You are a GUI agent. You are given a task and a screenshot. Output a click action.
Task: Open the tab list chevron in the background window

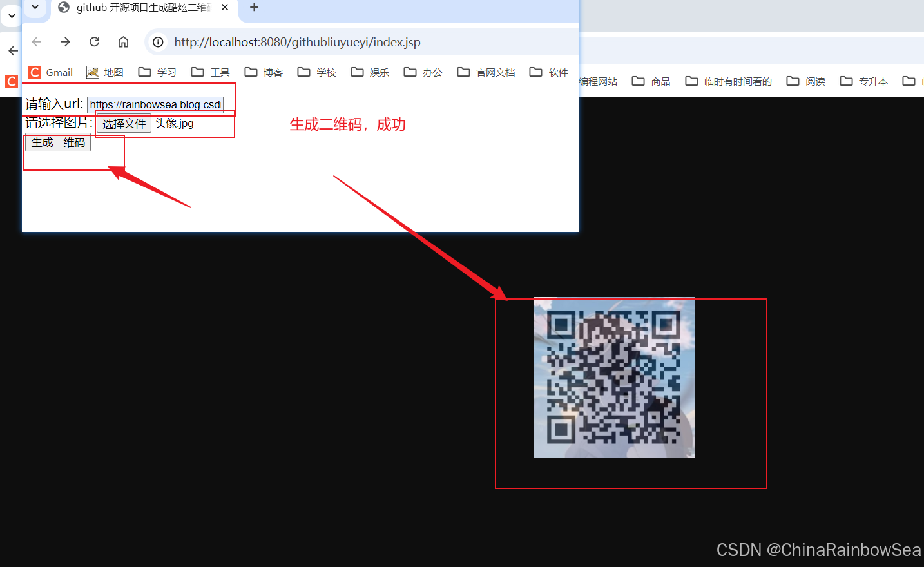[x=12, y=16]
